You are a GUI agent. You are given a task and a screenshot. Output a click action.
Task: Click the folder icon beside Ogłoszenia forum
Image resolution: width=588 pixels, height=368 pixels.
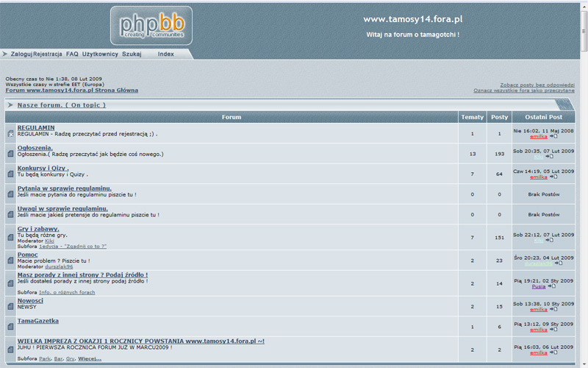click(10, 154)
